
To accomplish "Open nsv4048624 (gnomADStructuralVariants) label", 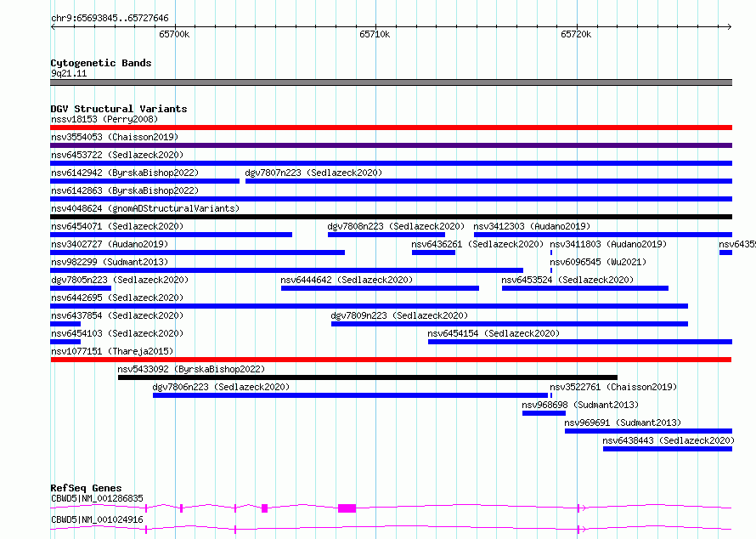I will point(145,208).
